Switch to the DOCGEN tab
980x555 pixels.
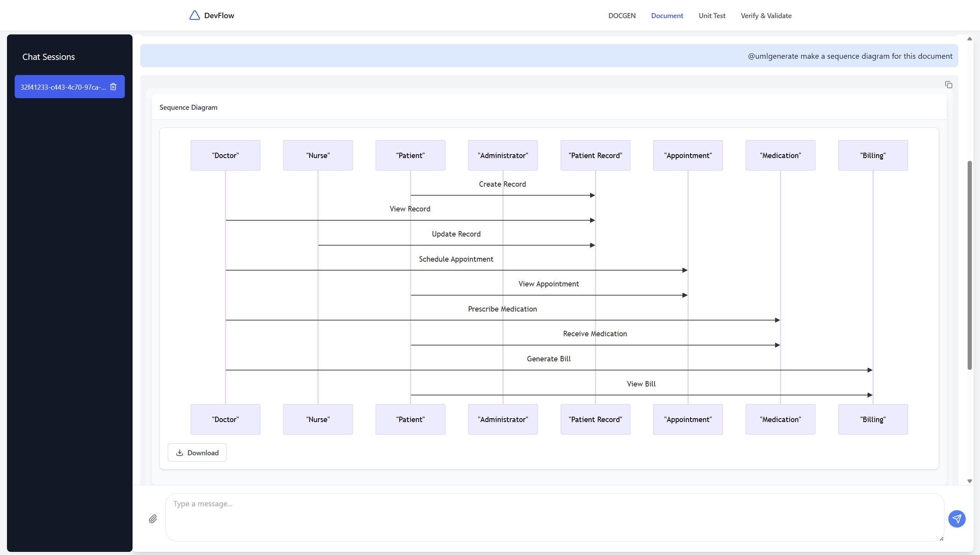tap(622, 15)
